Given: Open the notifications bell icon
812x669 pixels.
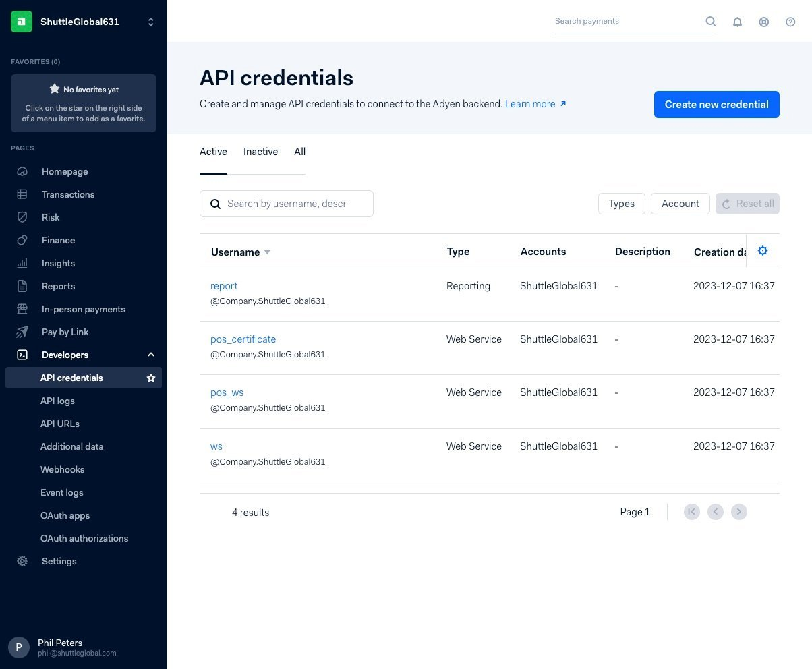Looking at the screenshot, I should click(738, 22).
